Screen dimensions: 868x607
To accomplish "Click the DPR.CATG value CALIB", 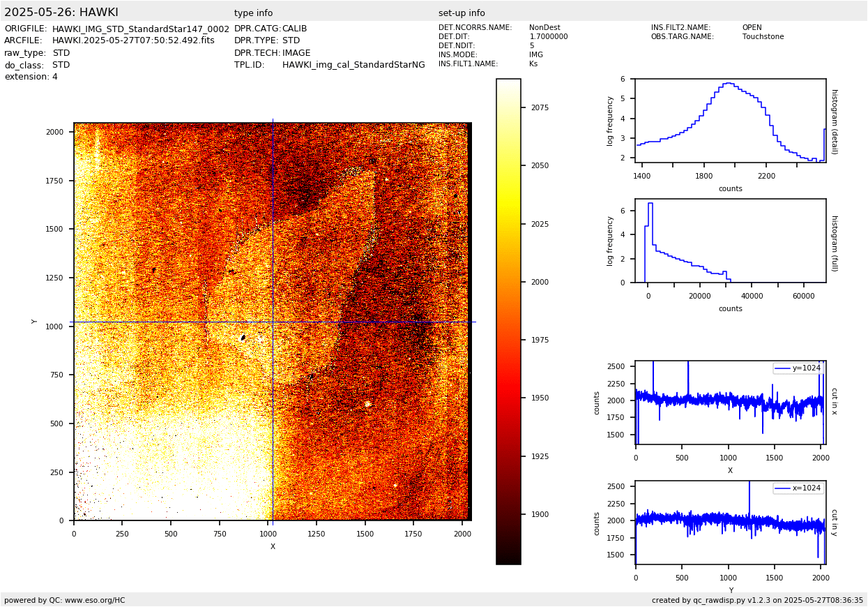I will (294, 29).
